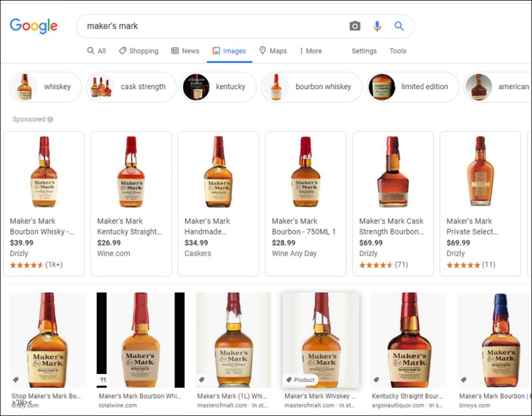The height and width of the screenshot is (416, 532).
Task: Click the Cask Strength ad bottle image
Action: [x=393, y=172]
